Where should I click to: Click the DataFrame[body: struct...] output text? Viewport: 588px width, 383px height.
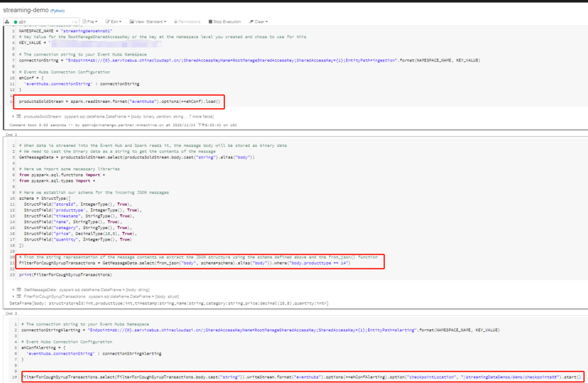tap(169, 303)
